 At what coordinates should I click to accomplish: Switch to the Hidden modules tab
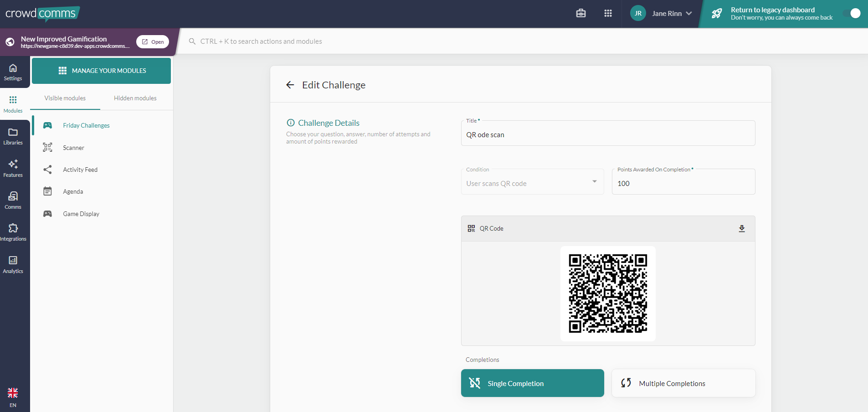135,98
